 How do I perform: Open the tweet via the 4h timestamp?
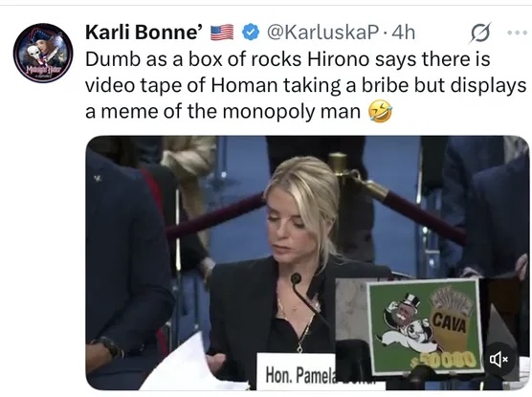click(403, 33)
